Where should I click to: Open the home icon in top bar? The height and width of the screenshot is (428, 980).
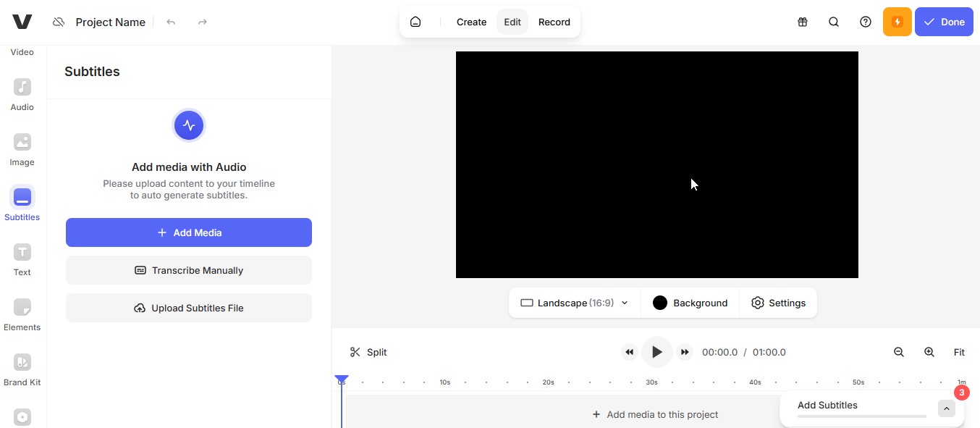415,22
